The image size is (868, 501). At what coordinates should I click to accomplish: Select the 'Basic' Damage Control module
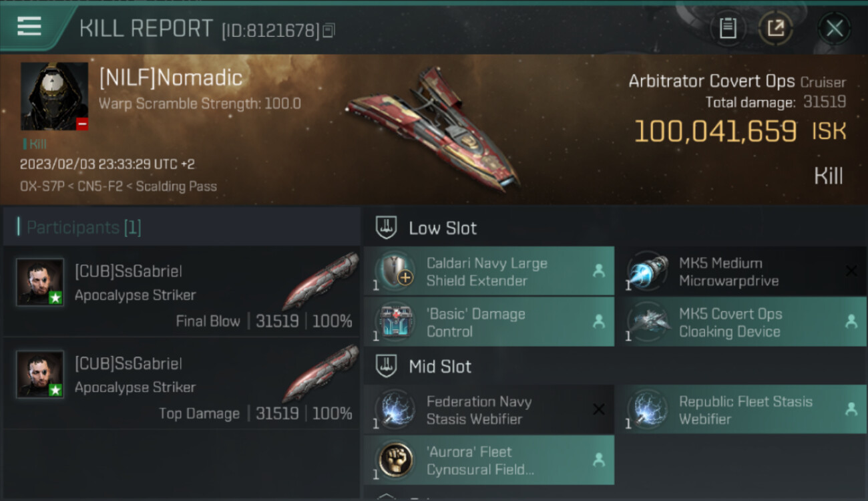tap(489, 322)
